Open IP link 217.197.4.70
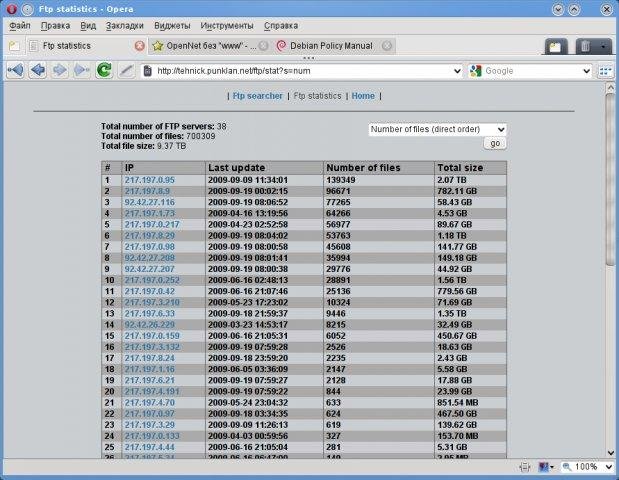Image resolution: width=619 pixels, height=480 pixels. [x=150, y=403]
